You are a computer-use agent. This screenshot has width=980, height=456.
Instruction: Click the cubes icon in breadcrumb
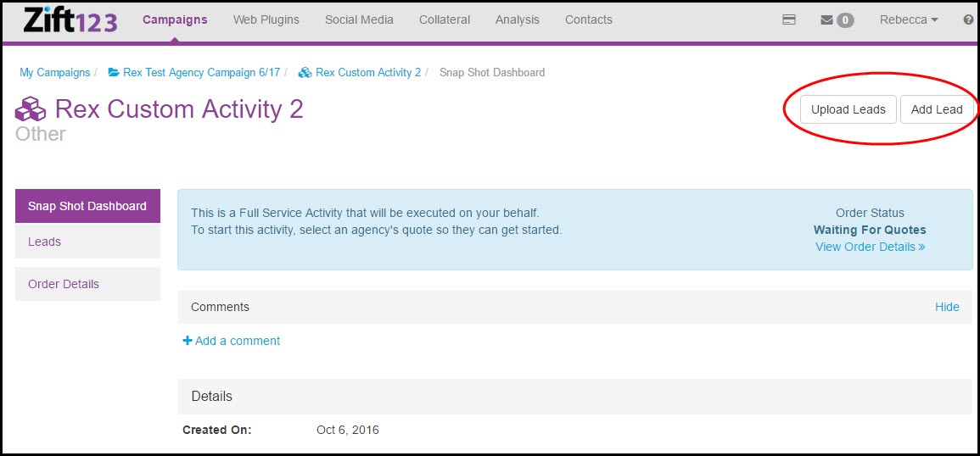[305, 73]
